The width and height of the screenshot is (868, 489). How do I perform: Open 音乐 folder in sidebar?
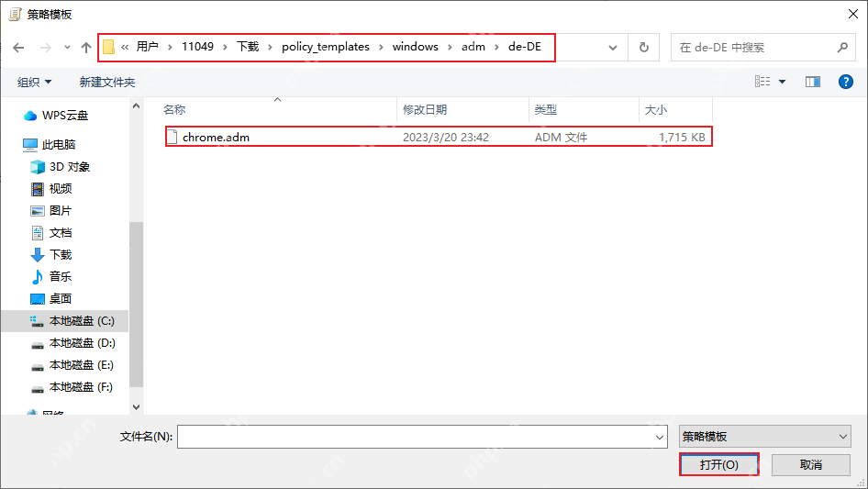pos(51,276)
